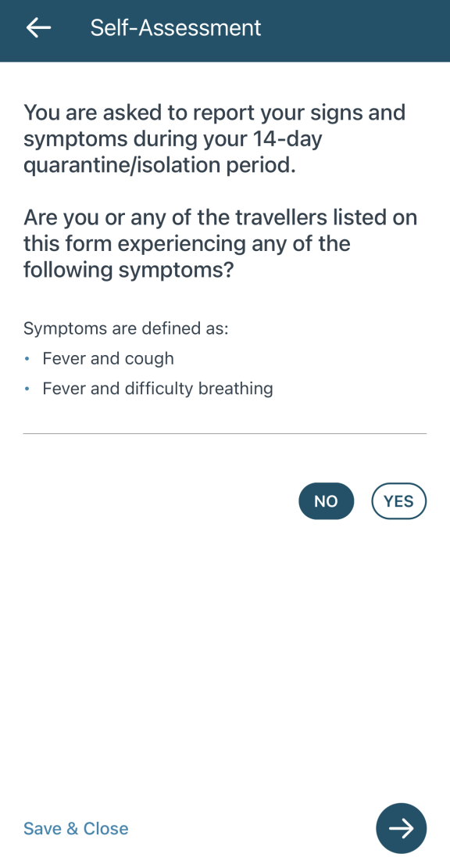Proceed with the circular next arrow button
This screenshot has width=450, height=868.
coord(402,828)
